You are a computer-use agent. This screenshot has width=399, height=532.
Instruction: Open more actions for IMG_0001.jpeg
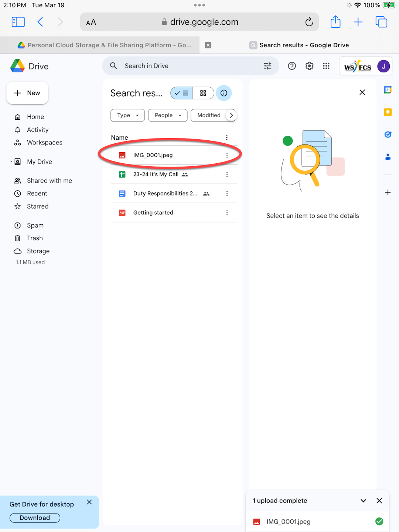227,155
